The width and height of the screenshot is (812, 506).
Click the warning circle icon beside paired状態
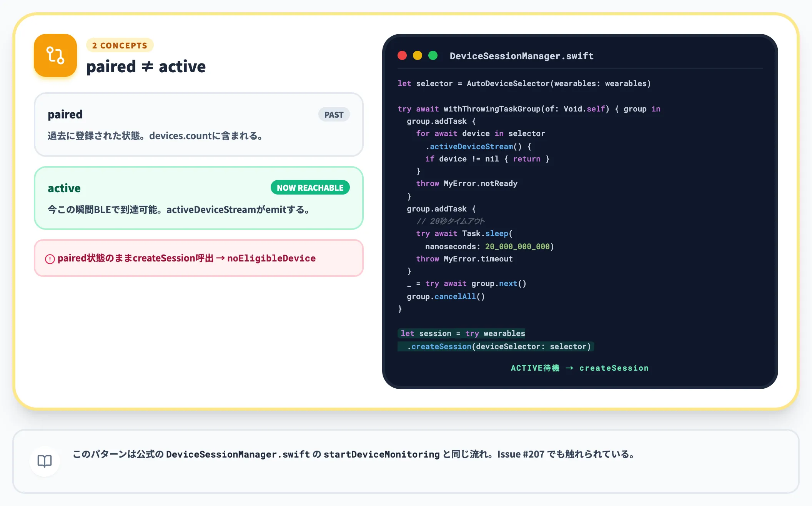[50, 259]
